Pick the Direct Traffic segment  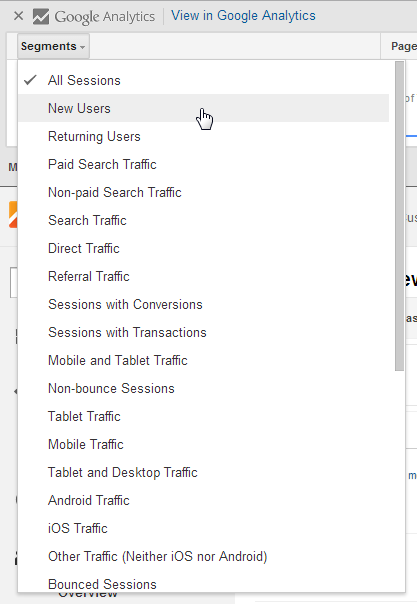click(203, 248)
